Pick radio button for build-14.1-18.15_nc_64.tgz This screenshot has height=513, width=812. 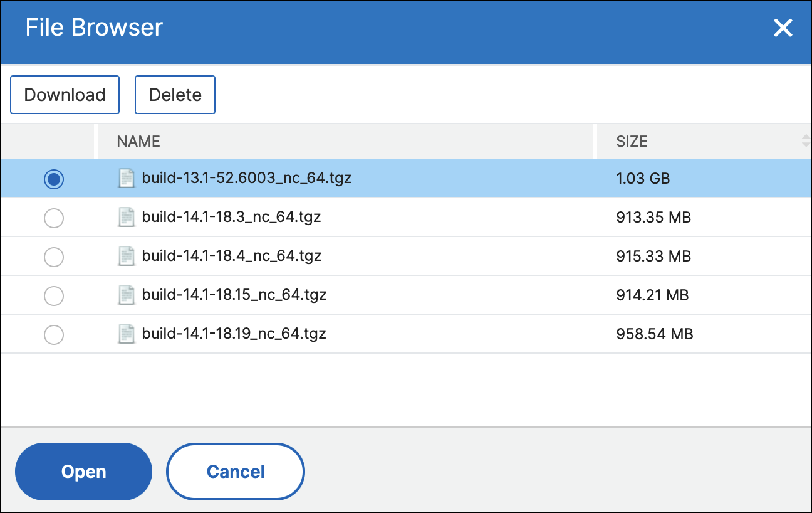54,296
